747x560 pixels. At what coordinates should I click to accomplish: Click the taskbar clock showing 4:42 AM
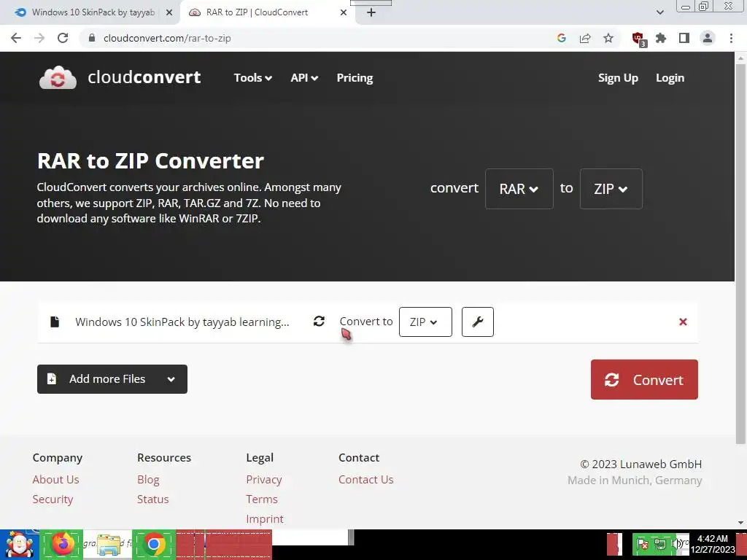[712, 544]
